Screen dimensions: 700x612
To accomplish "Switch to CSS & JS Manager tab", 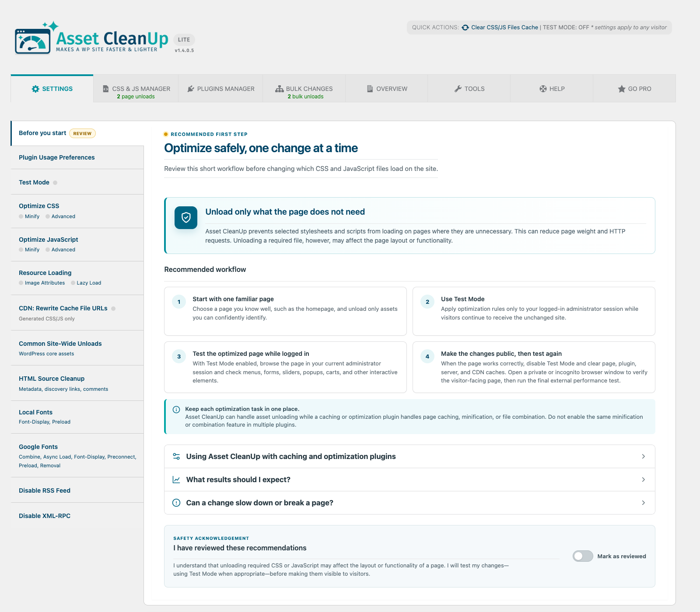I will 136,89.
